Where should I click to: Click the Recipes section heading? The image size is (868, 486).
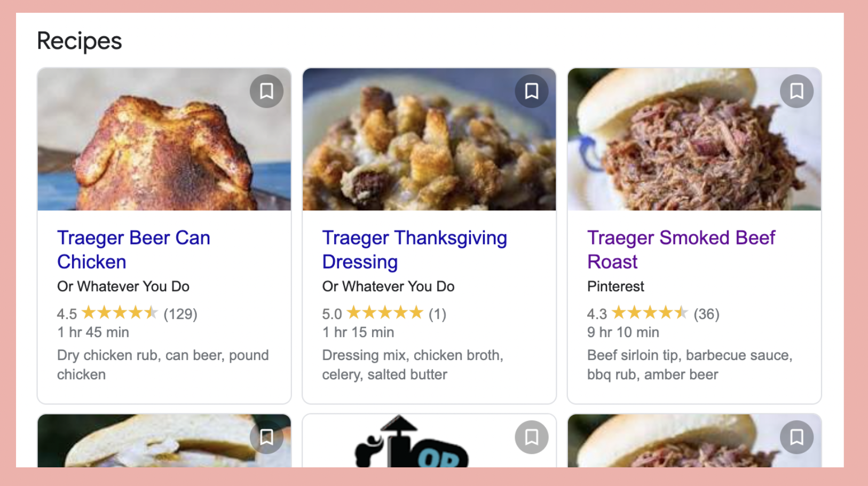tap(80, 41)
